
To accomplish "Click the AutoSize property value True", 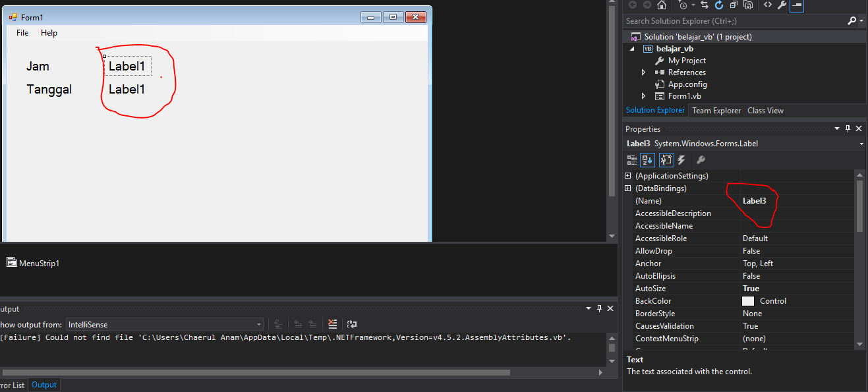I will tap(751, 289).
